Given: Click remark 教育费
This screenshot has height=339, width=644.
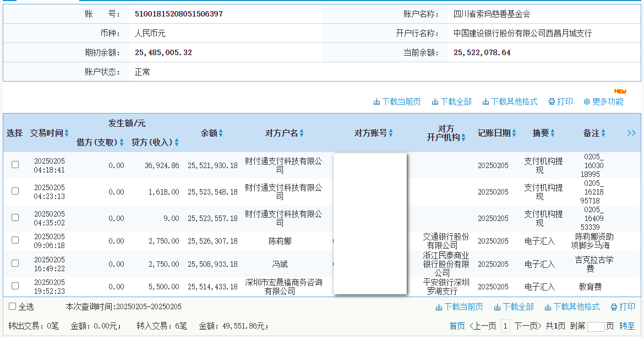Looking at the screenshot, I should (590, 287).
